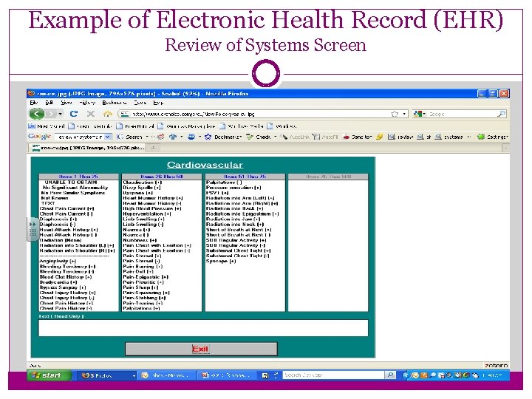Open the File menu
The image size is (532, 399).
pyautogui.click(x=33, y=103)
